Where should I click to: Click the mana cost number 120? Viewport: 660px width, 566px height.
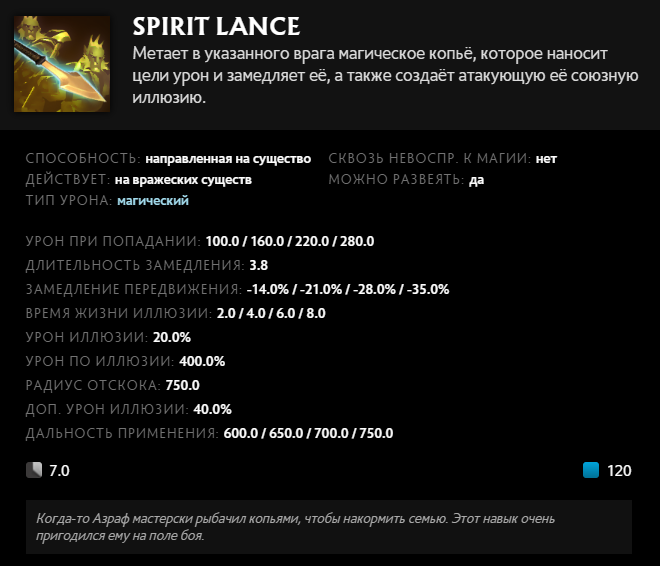619,470
